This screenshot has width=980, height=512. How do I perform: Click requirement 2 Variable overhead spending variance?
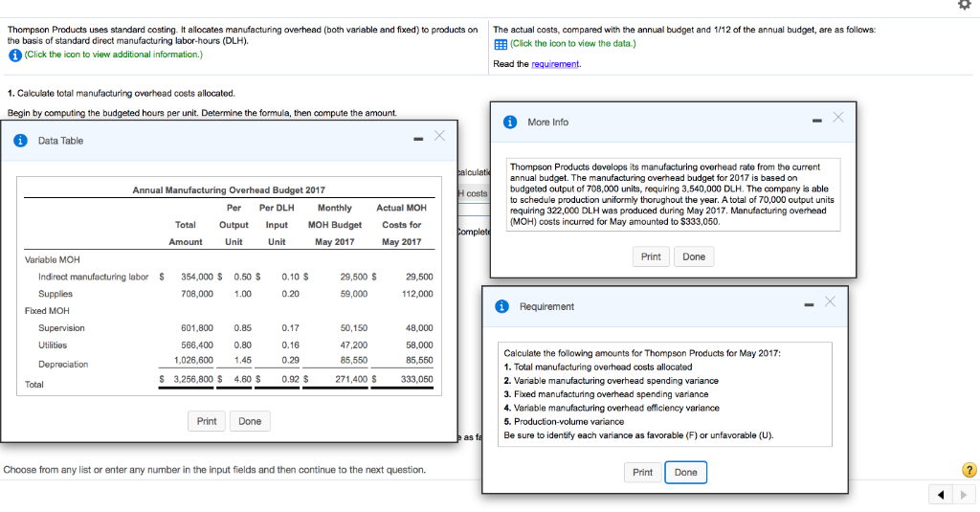[612, 381]
